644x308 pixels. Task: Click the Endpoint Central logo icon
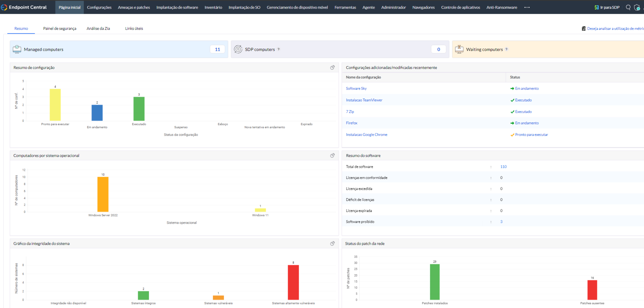(4, 7)
